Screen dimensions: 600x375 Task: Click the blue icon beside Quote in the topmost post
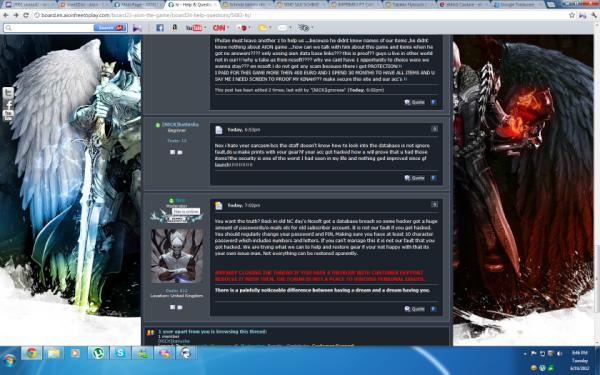pos(434,102)
